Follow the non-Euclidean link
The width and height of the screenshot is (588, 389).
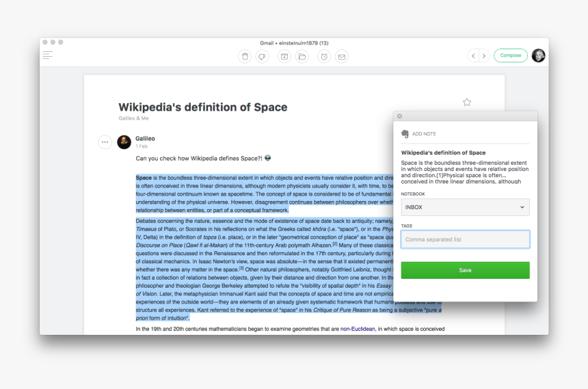pos(358,329)
